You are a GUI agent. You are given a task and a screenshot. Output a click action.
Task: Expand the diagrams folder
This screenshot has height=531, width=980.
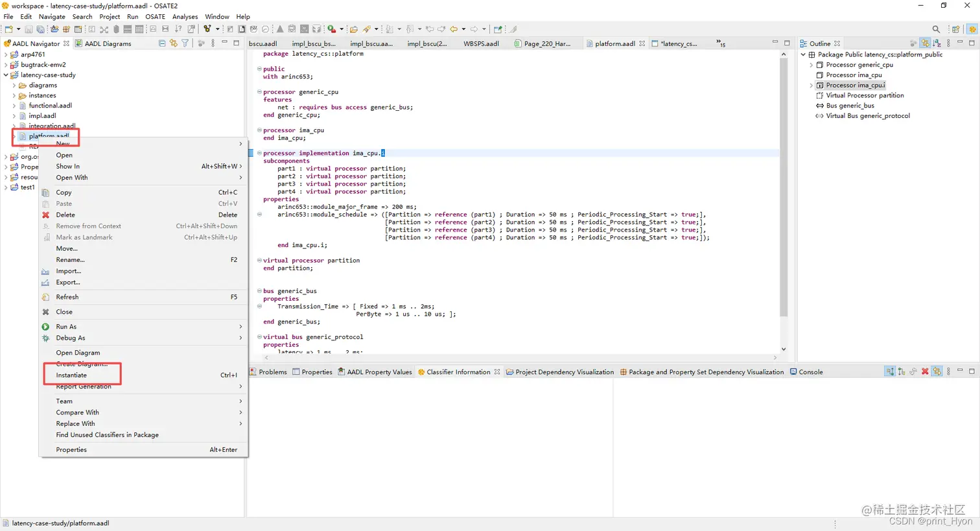14,86
